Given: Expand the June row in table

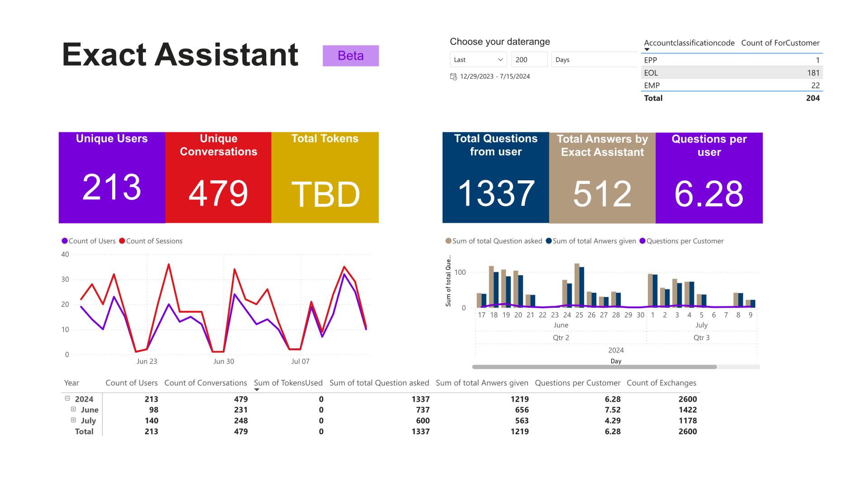Looking at the screenshot, I should click(73, 409).
